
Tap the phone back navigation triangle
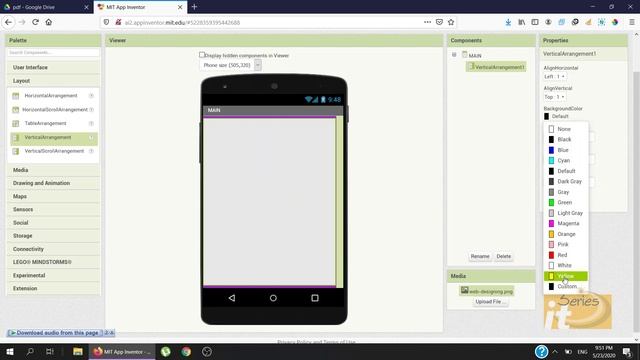[232, 298]
